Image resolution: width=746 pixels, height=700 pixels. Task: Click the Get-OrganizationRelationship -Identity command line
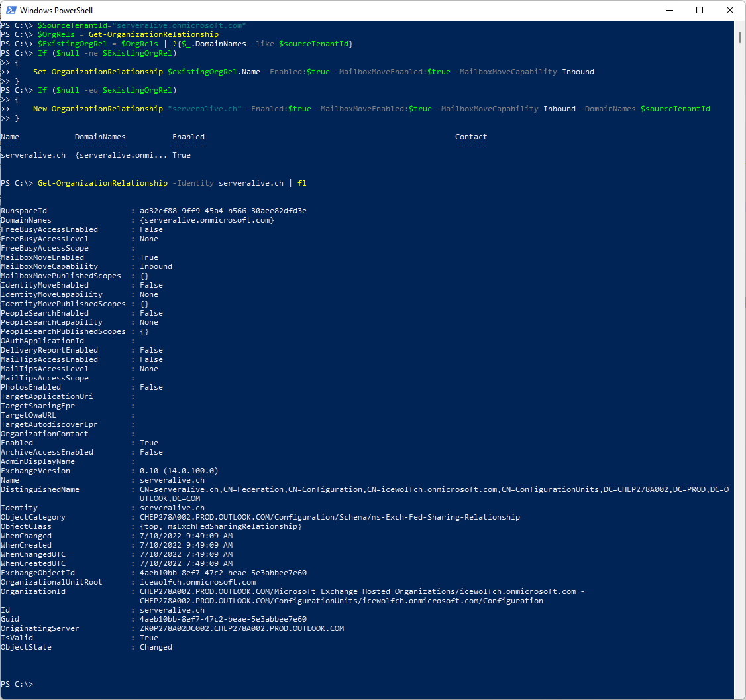click(x=154, y=183)
